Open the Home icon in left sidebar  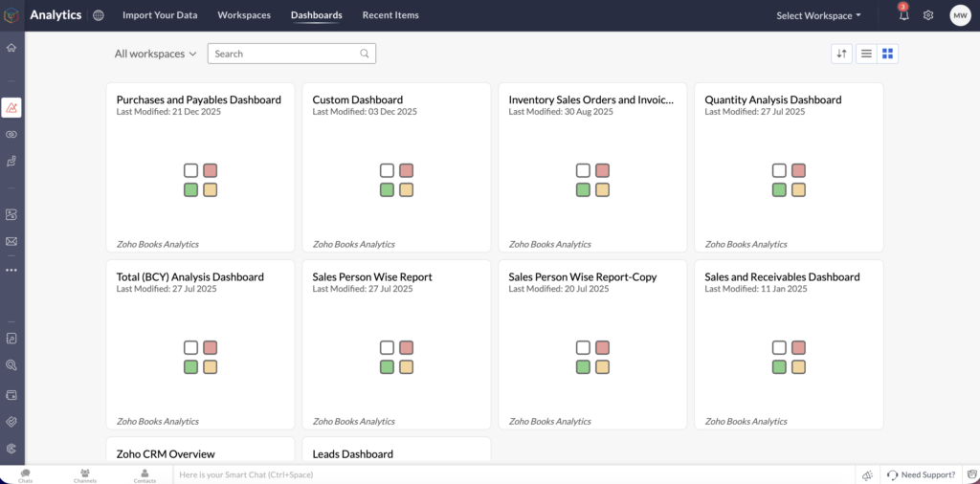(11, 48)
